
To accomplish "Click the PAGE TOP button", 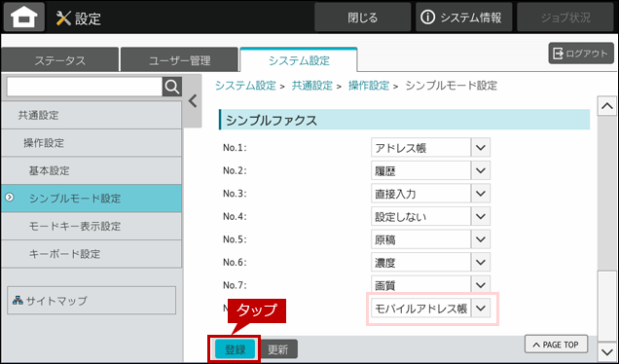I will (x=556, y=345).
